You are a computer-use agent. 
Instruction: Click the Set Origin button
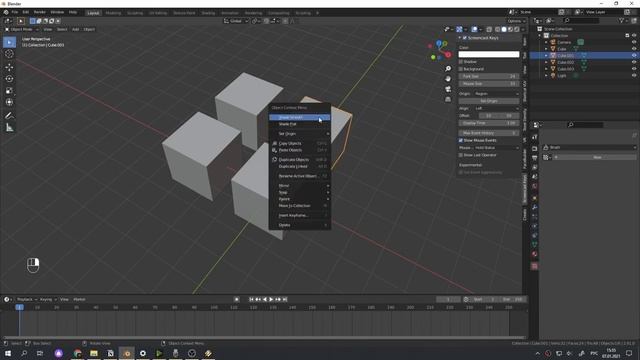pos(489,101)
